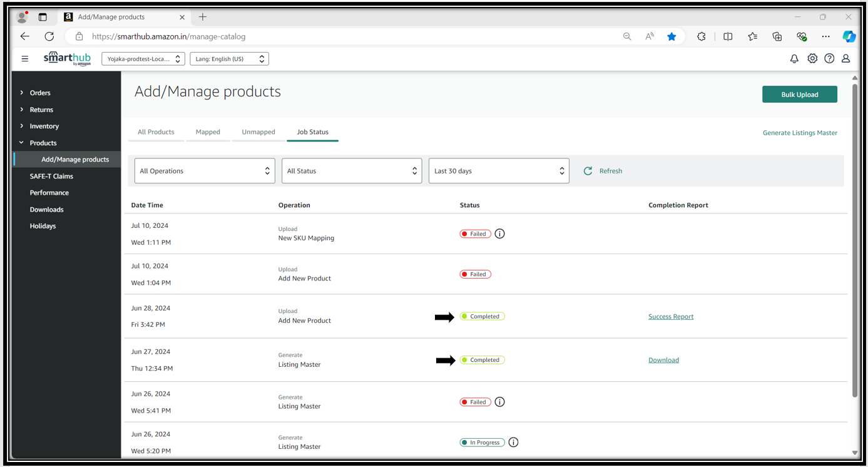Click the Bulk Upload button
The image size is (868, 467).
click(799, 95)
